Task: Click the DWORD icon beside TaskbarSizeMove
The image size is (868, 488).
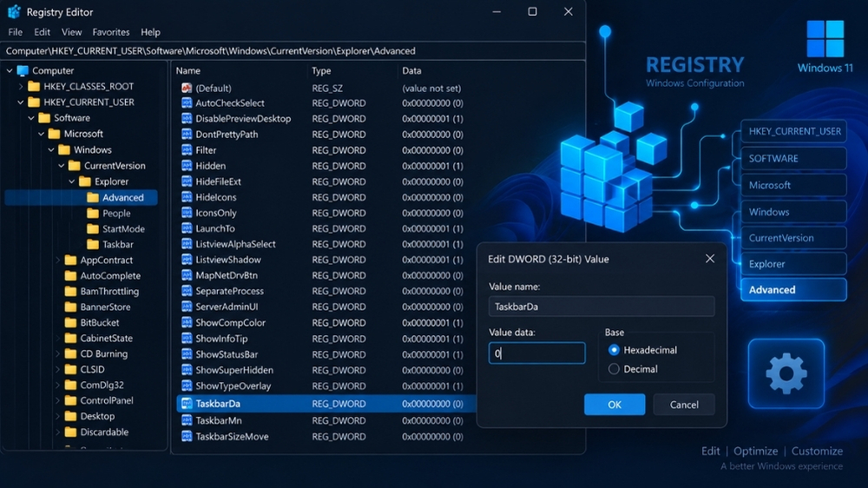Action: [187, 437]
